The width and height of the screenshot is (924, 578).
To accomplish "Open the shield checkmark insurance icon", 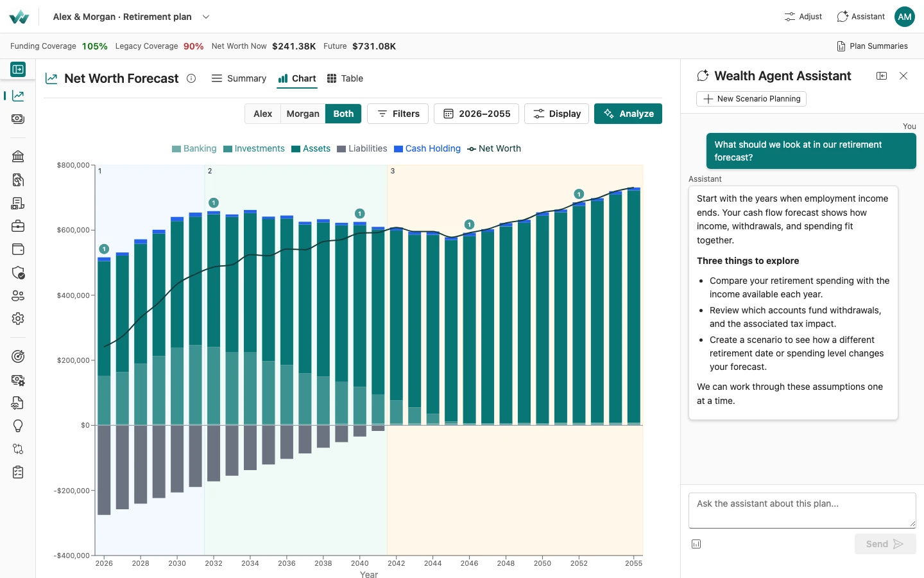I will click(x=18, y=272).
